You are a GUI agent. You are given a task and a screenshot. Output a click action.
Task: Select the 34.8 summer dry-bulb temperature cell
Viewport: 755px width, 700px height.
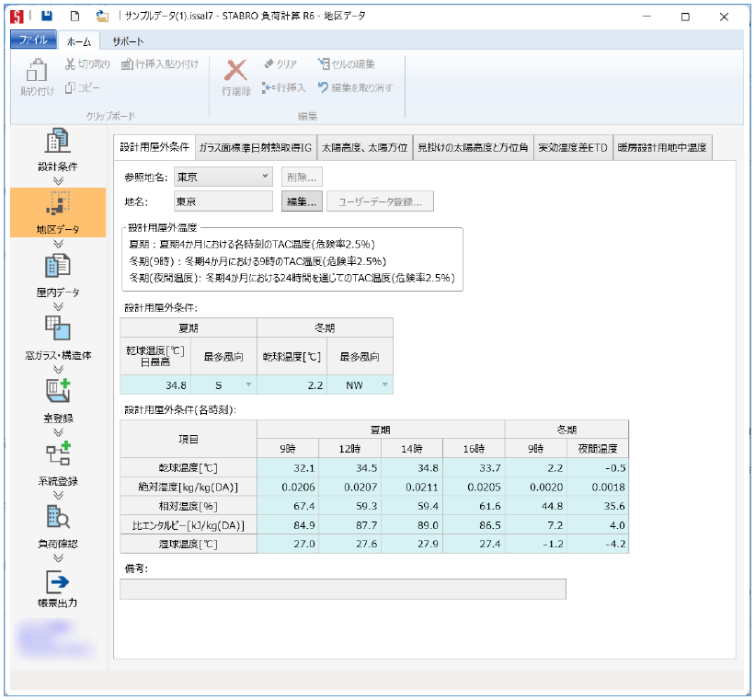[x=155, y=385]
